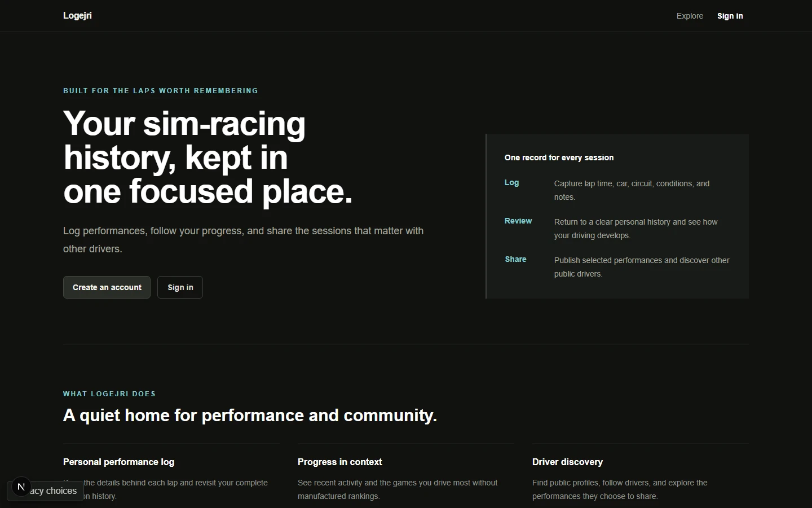Click the "Personal performance log" heading
This screenshot has height=508, width=812.
point(118,462)
